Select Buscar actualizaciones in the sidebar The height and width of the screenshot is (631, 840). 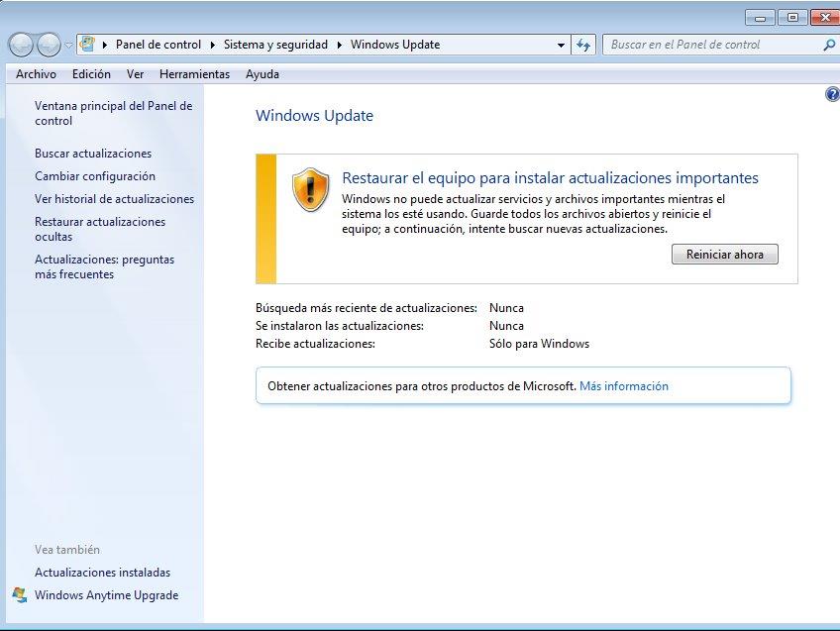(93, 154)
